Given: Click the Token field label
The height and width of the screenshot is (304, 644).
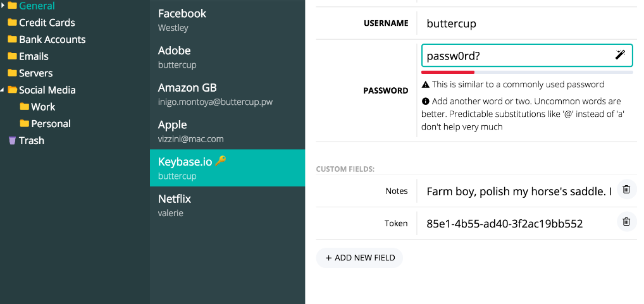Looking at the screenshot, I should point(396,223).
